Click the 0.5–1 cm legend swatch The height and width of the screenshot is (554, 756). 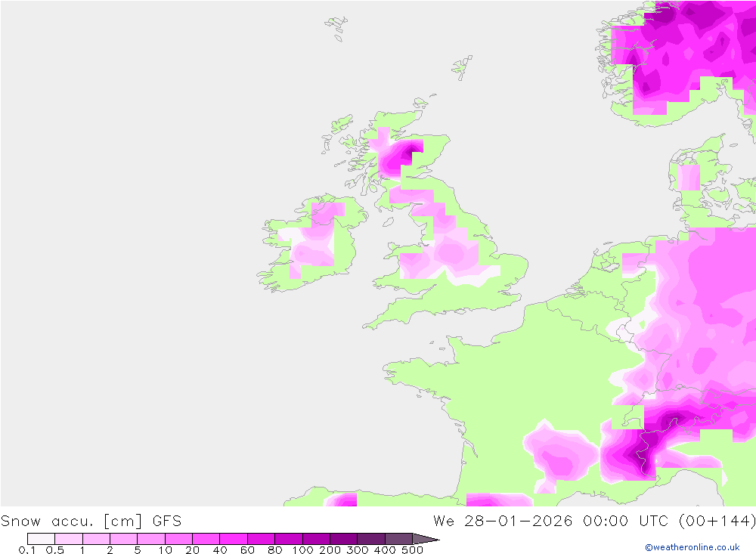click(69, 539)
